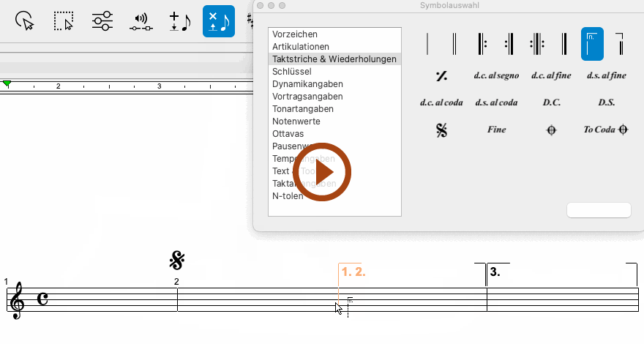Open the mixer sliders tool
Image resolution: width=644 pixels, height=344 pixels.
tap(102, 21)
